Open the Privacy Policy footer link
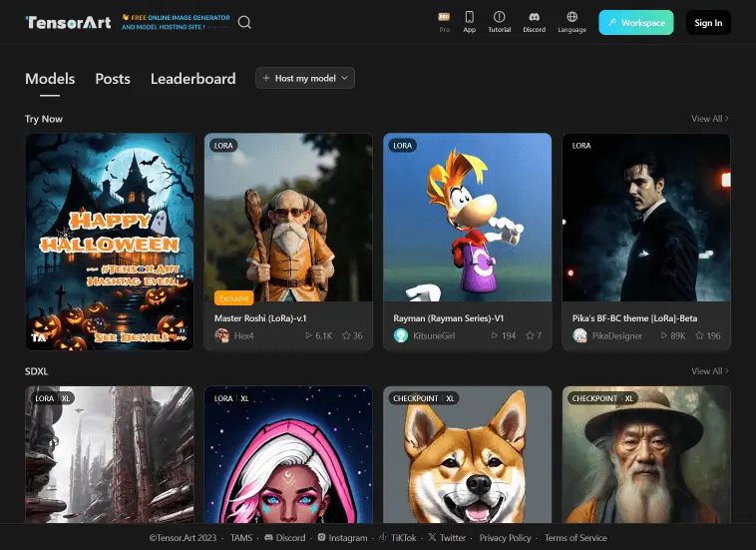The height and width of the screenshot is (550, 756). click(505, 538)
